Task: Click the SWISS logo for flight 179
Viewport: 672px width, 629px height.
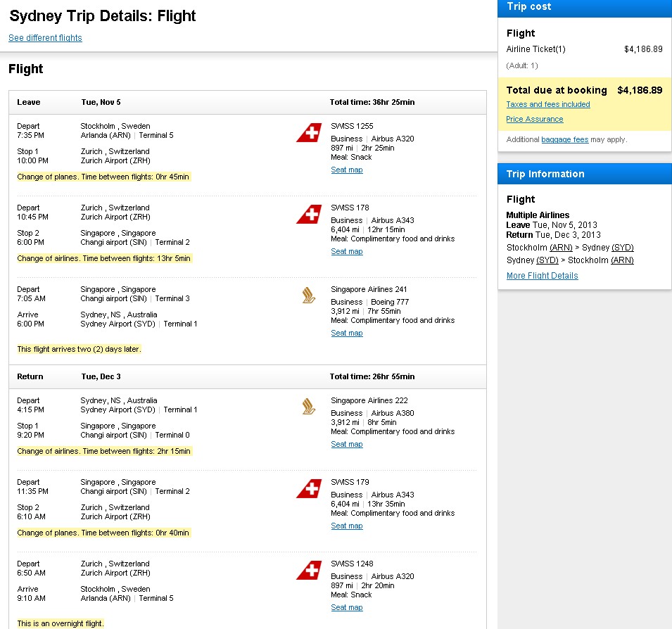Action: coord(309,489)
